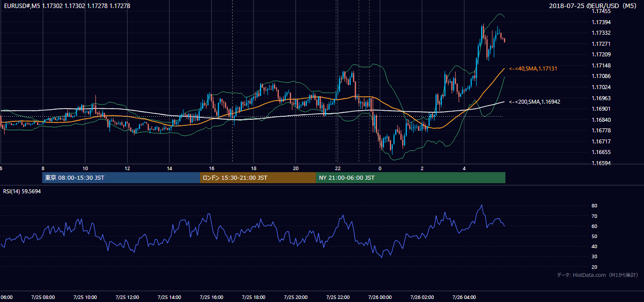The image size is (644, 302).
Task: Click the 7/25 22:00 time axis label
Action: 338,297
